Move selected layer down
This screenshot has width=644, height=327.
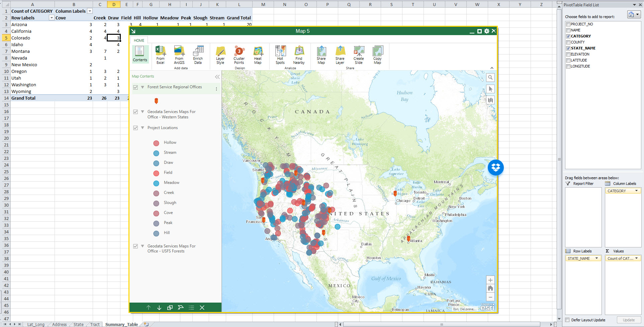click(159, 308)
